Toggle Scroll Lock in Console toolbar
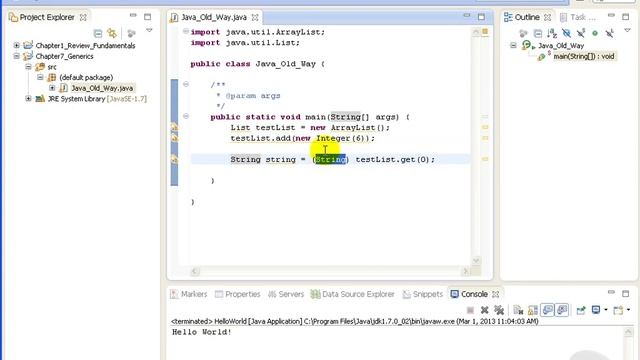 coord(533,310)
